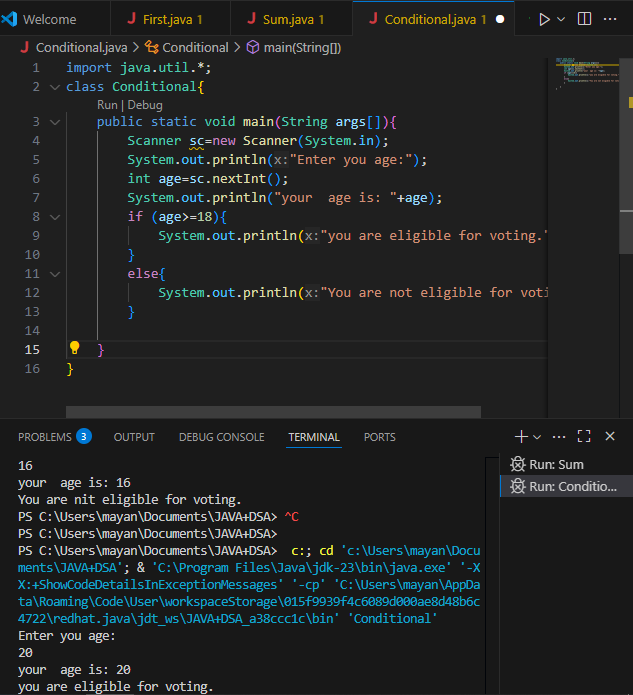Click Conditional.java in the breadcrumb
Viewport: 633px width, 695px height.
[82, 47]
